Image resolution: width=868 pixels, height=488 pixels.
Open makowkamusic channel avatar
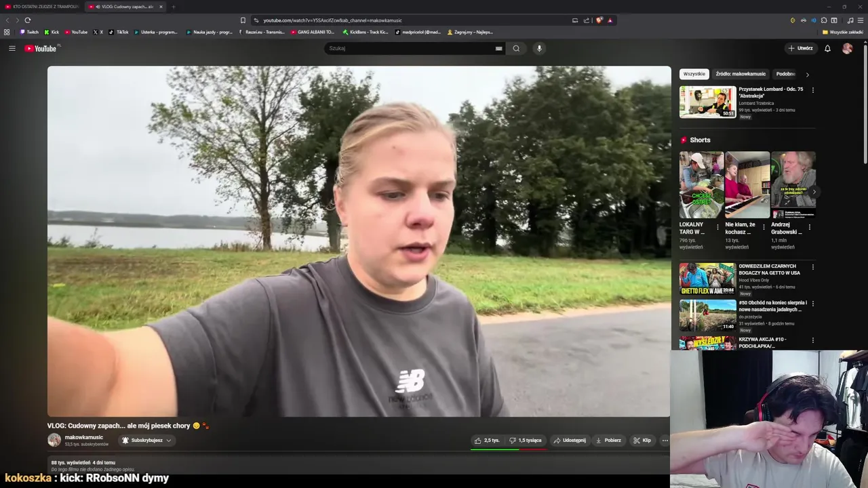(x=54, y=440)
